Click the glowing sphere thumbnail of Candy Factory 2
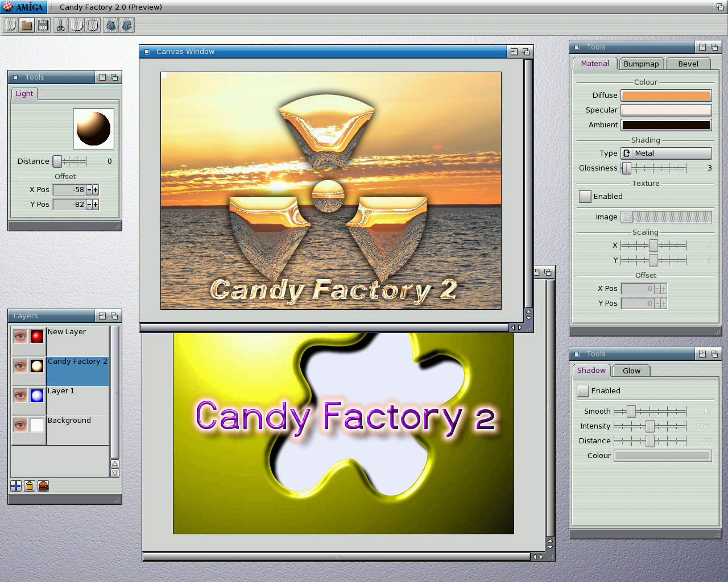Screen dimensions: 728x582 37,366
